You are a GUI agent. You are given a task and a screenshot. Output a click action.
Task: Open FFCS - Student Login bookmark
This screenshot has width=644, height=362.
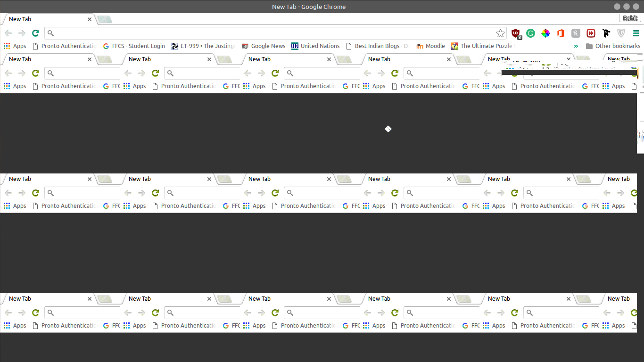click(134, 46)
